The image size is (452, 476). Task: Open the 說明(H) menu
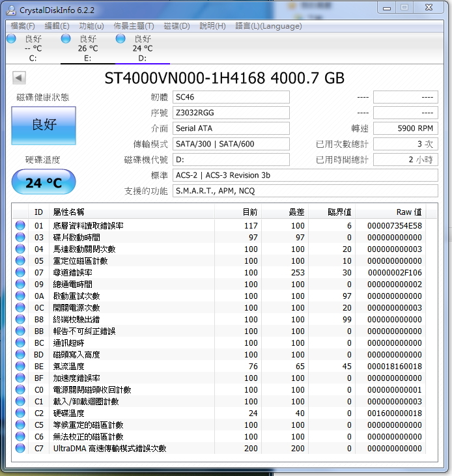click(x=212, y=26)
